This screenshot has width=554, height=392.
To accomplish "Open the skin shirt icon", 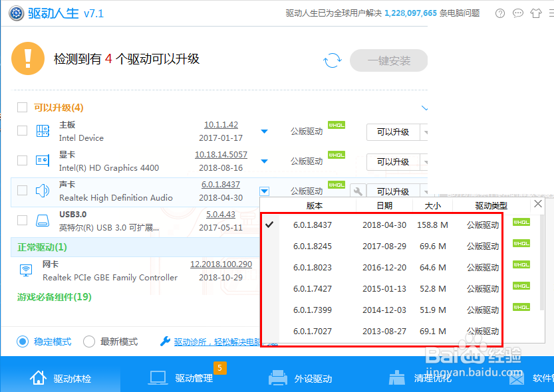I will [x=536, y=13].
